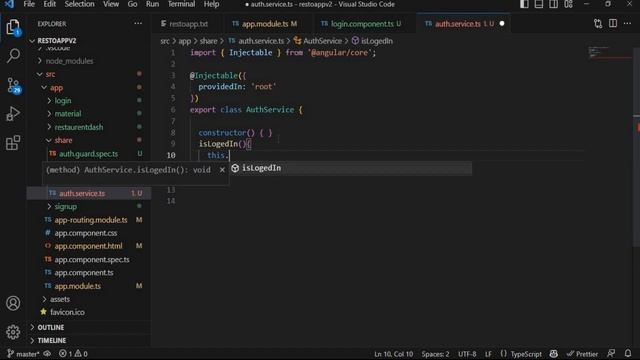This screenshot has height=360, width=640.
Task: Switch to restoapp.txt tab
Action: pyautogui.click(x=187, y=24)
